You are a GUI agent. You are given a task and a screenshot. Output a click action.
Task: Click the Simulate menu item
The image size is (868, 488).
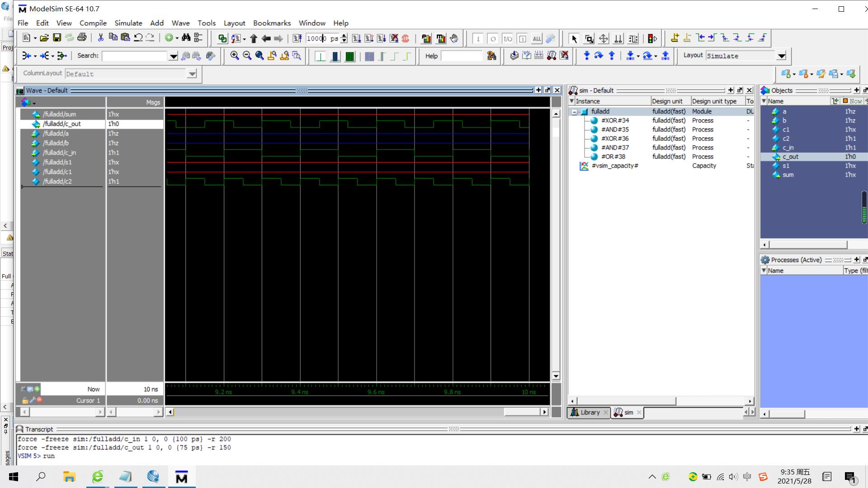coord(127,23)
